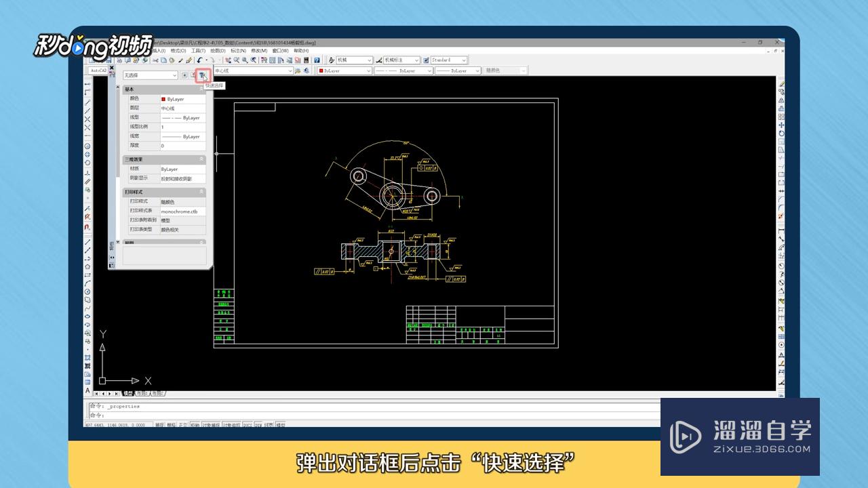The image size is (868, 488).
Task: Open the 标注(N) menu
Action: click(238, 51)
